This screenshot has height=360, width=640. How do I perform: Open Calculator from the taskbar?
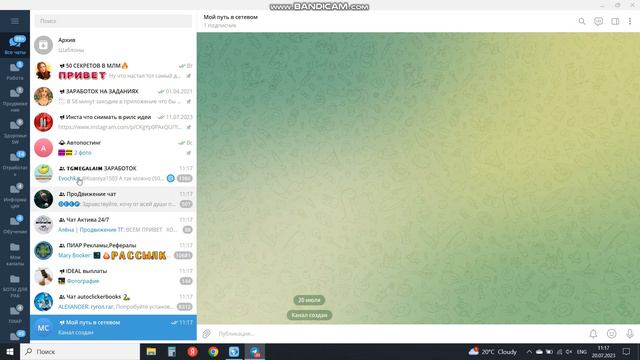[x=172, y=351]
